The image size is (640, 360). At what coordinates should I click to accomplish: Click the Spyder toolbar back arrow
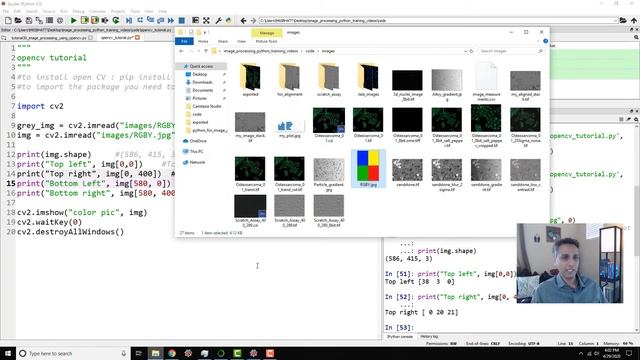243,20
